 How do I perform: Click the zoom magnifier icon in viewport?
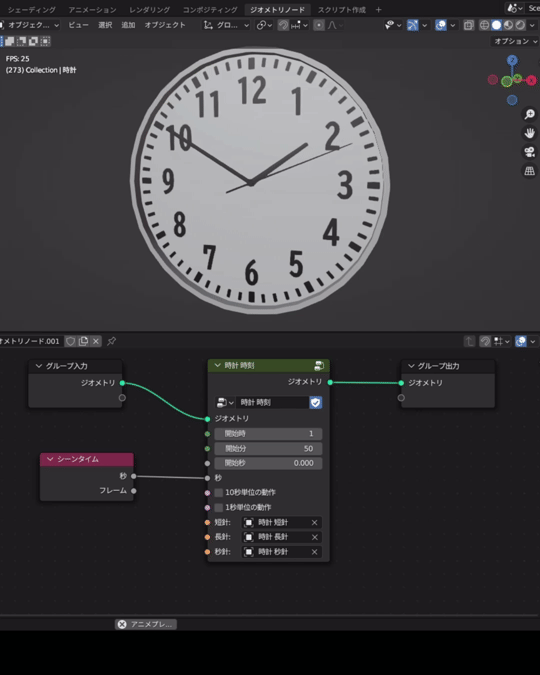pyautogui.click(x=529, y=114)
